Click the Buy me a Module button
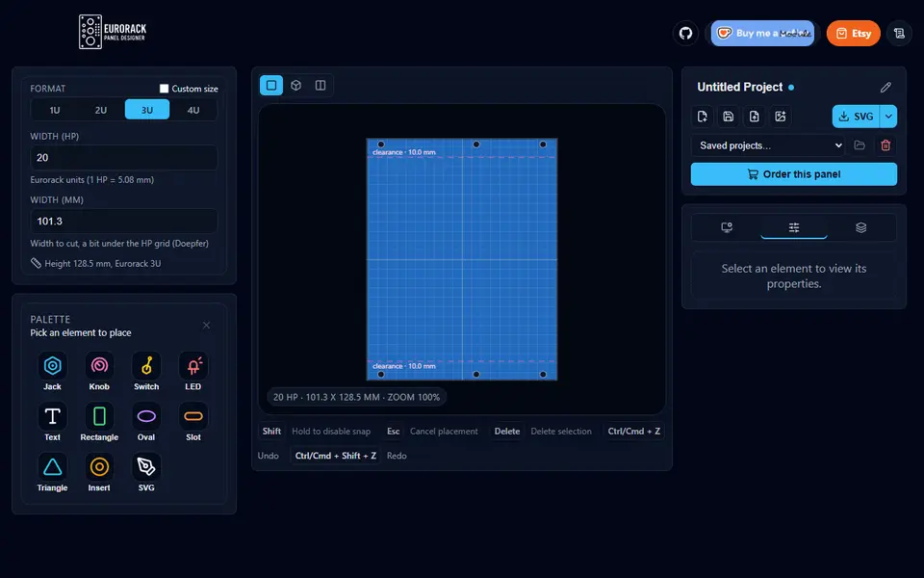924x578 pixels. (762, 33)
